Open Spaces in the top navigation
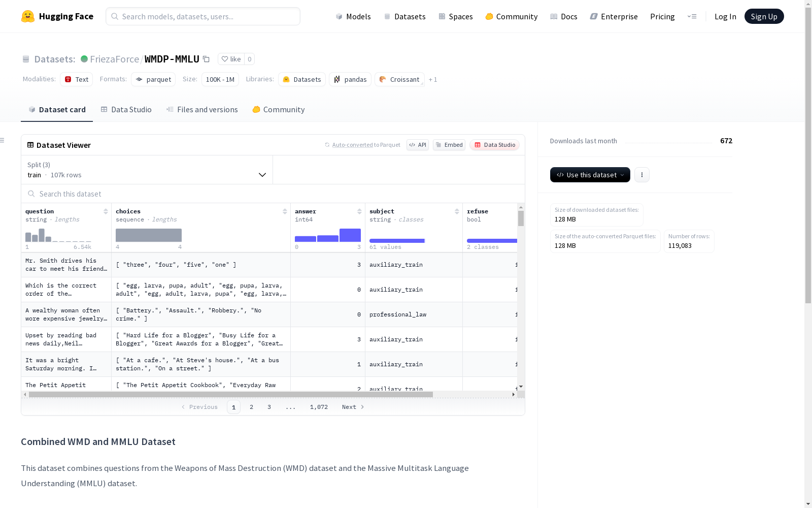This screenshot has height=508, width=812. pyautogui.click(x=456, y=16)
